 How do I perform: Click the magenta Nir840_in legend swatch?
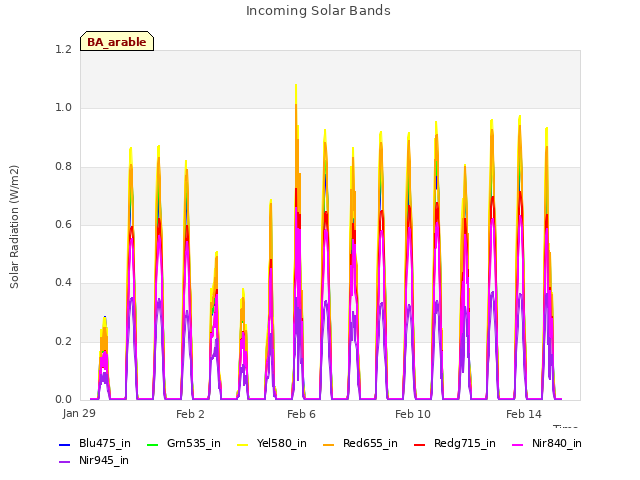[x=518, y=444]
